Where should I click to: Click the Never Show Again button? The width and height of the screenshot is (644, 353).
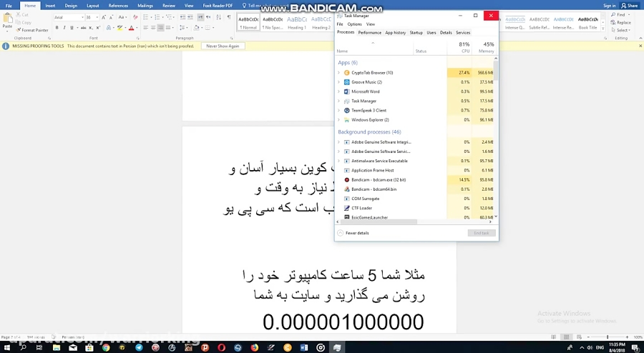point(223,46)
